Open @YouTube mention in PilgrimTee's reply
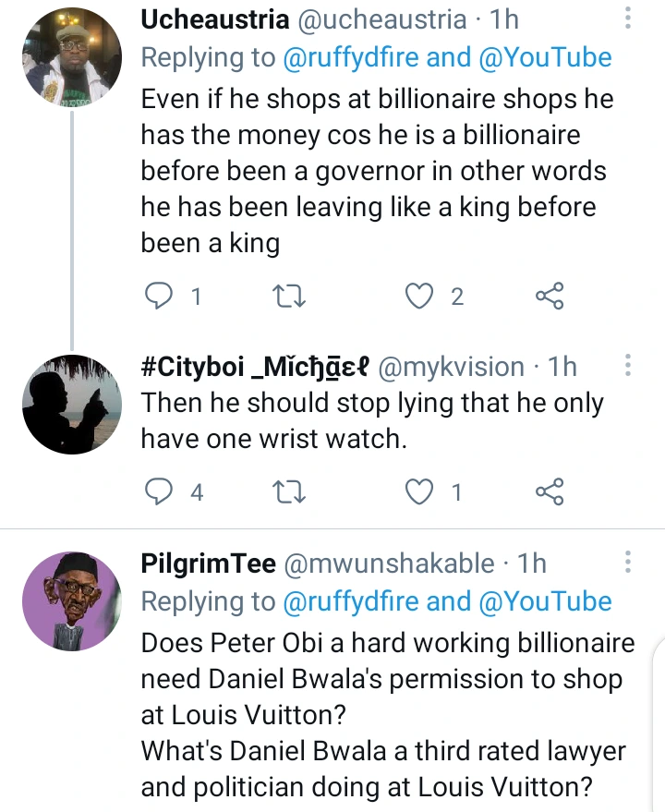 pyautogui.click(x=546, y=601)
